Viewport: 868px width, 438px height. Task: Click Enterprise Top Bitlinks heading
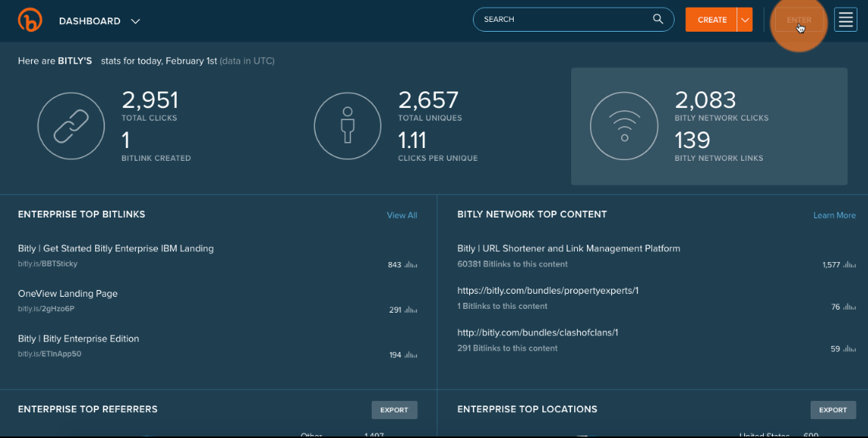[x=82, y=214]
